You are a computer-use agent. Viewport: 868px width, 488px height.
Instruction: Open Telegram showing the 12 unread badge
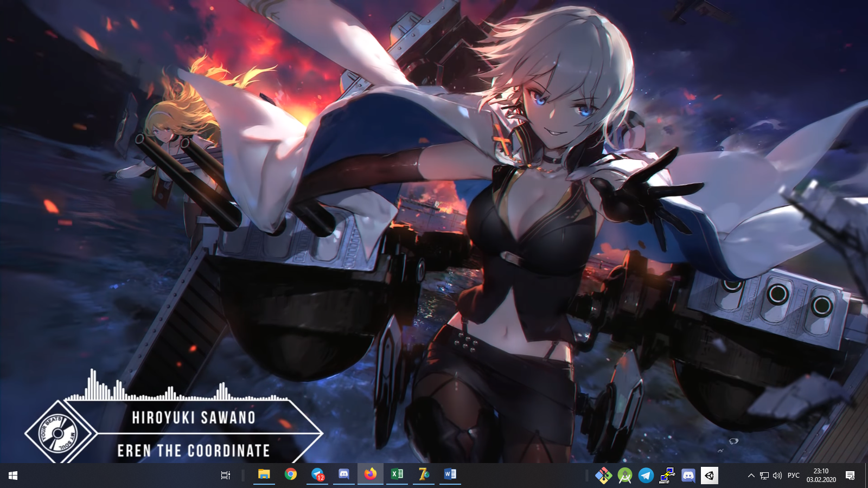317,474
